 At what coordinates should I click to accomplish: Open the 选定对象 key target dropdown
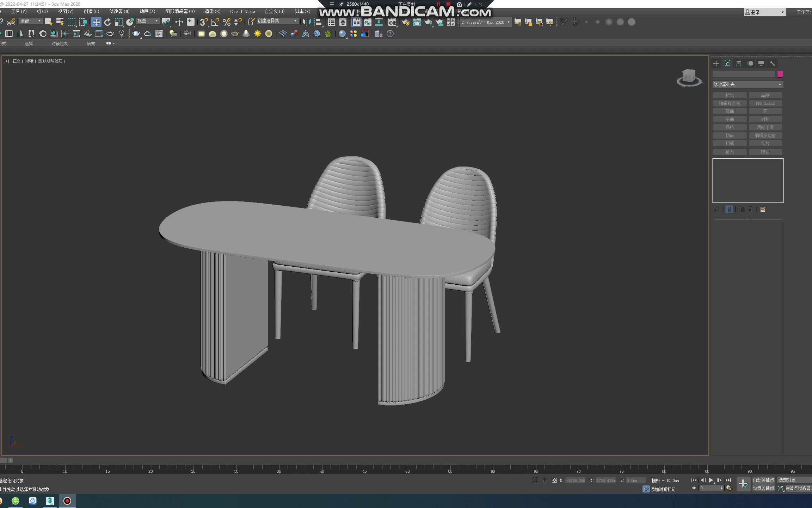point(794,480)
